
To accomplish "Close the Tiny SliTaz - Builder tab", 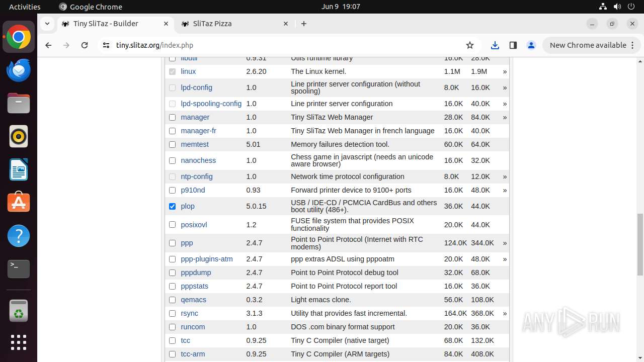I will click(x=166, y=24).
